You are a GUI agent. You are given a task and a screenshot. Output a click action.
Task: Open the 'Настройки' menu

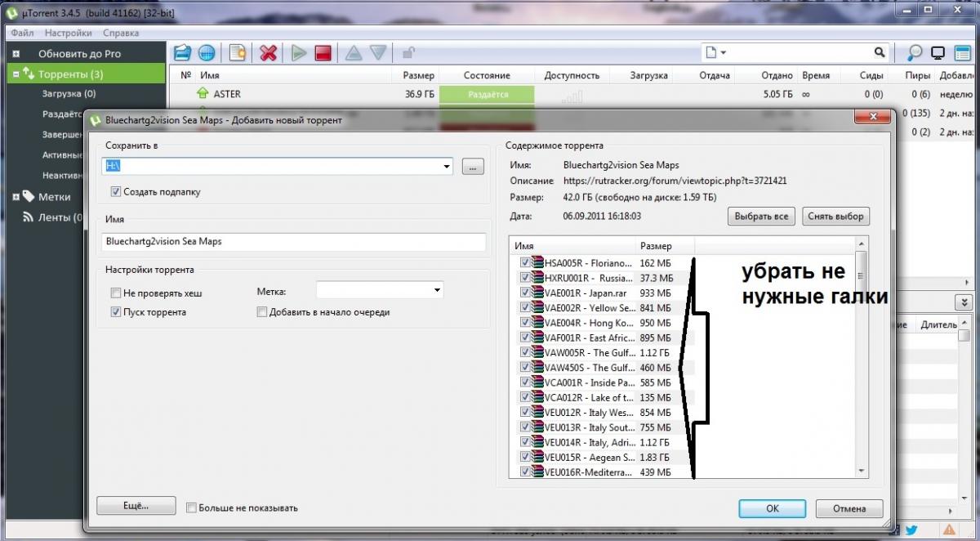point(68,33)
